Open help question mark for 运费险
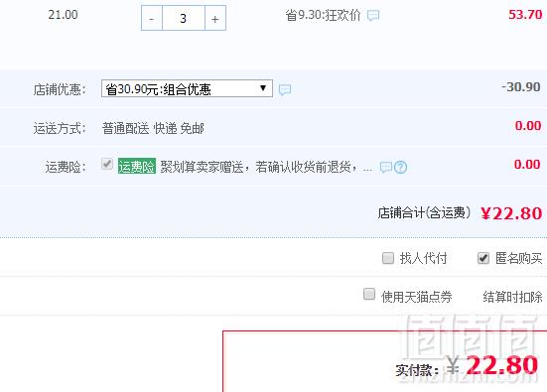Viewport: 547px width, 392px height. 400,167
